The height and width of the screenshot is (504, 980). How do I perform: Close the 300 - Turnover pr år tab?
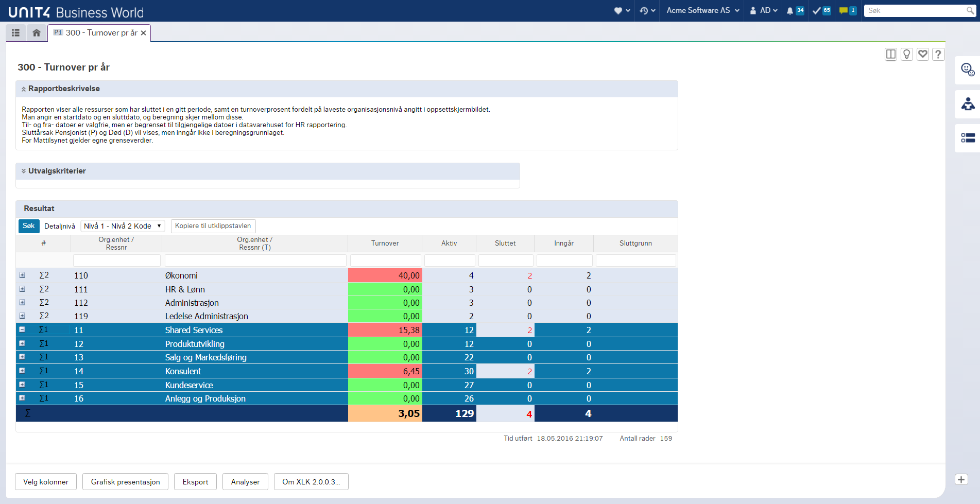point(144,33)
